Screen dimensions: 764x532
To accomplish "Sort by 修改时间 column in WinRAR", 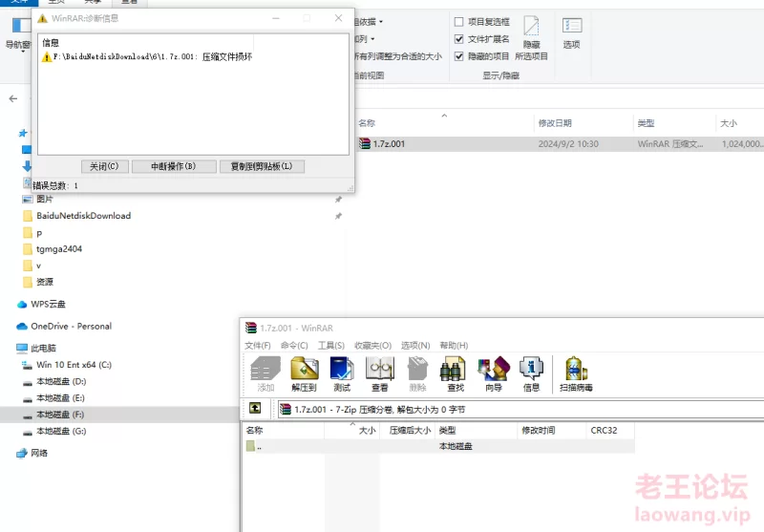I will click(x=539, y=430).
